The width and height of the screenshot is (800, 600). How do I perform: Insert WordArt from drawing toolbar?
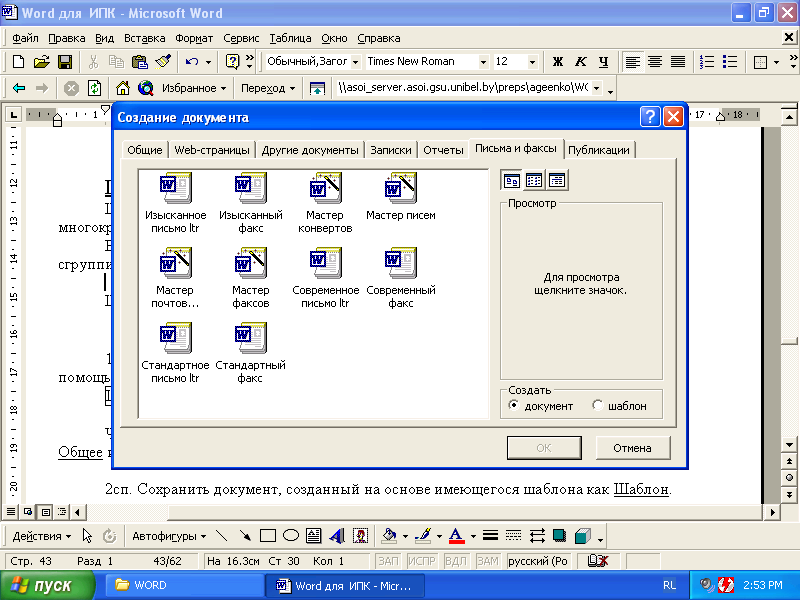[337, 536]
